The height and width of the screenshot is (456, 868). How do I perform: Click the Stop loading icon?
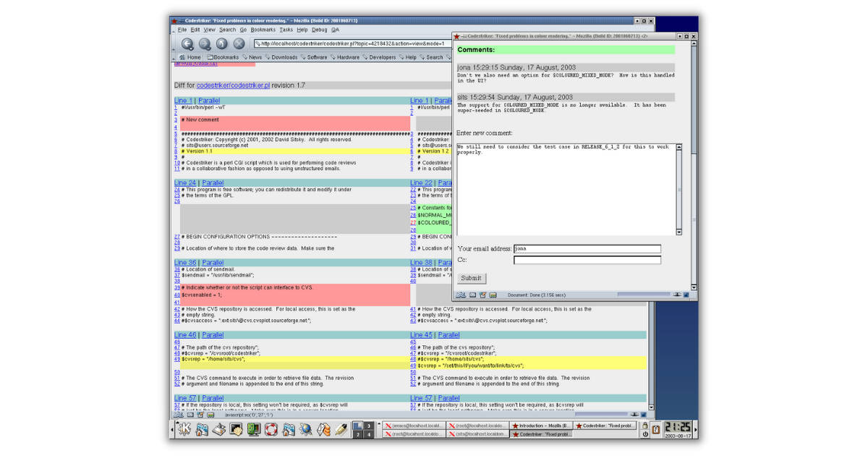click(238, 43)
